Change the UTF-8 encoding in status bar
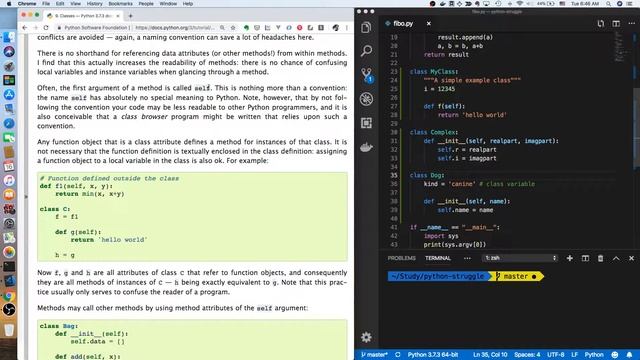Image resolution: width=640 pixels, height=360 pixels. pyautogui.click(x=556, y=355)
